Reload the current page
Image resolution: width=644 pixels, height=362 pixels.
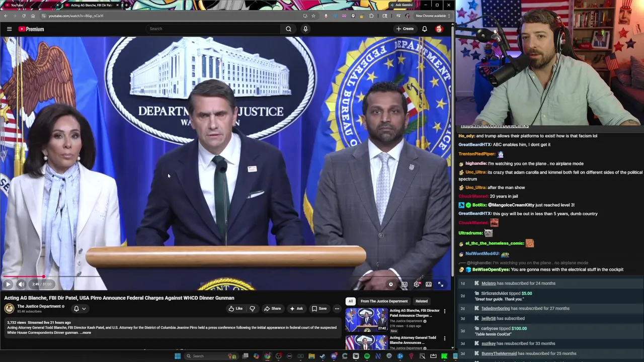[x=24, y=16]
